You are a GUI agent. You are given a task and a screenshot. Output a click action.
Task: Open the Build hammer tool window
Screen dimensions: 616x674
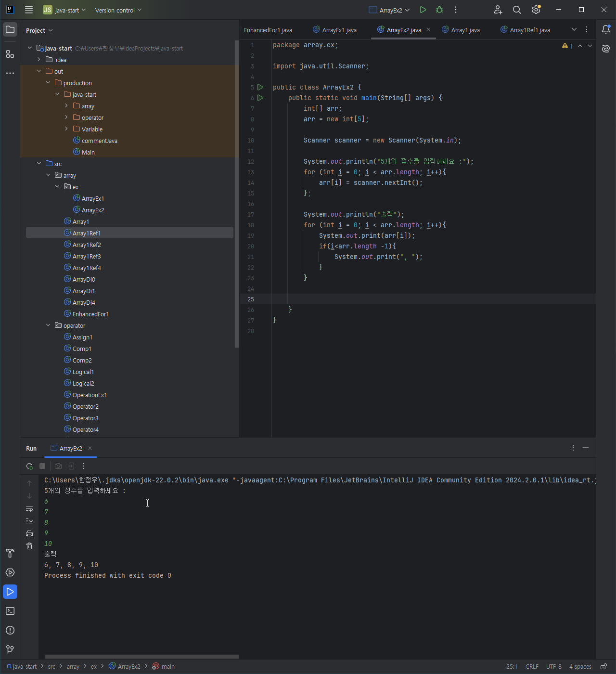[x=10, y=553]
